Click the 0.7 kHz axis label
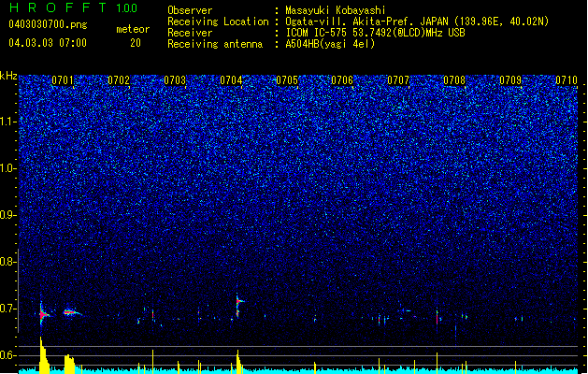This screenshot has width=588, height=374. tap(7, 309)
